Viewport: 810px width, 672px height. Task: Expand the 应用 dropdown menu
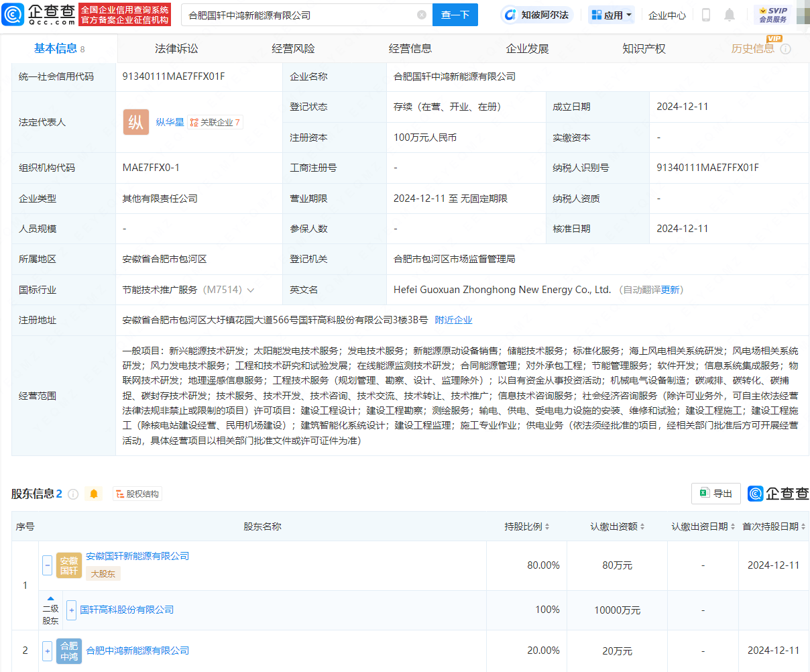612,15
